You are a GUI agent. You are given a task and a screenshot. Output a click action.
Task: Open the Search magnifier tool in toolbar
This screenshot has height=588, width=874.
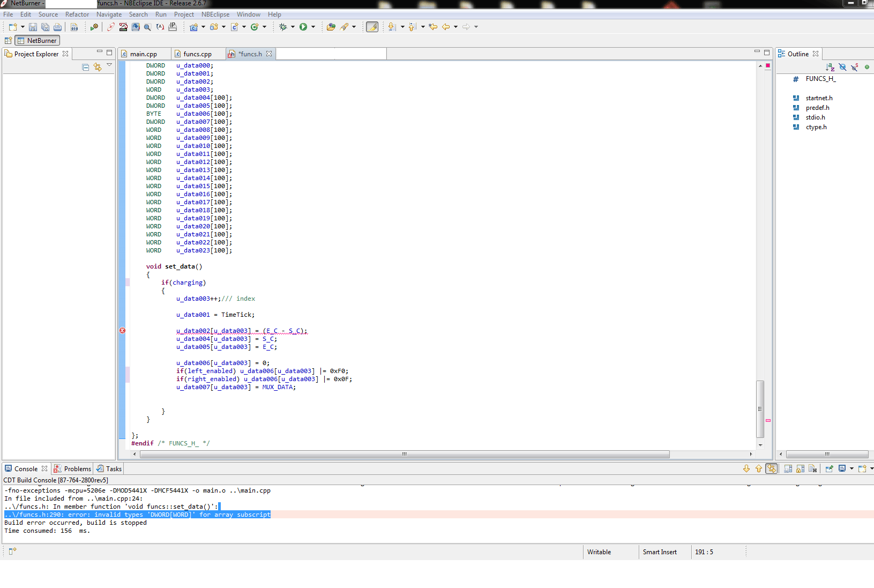pyautogui.click(x=147, y=27)
